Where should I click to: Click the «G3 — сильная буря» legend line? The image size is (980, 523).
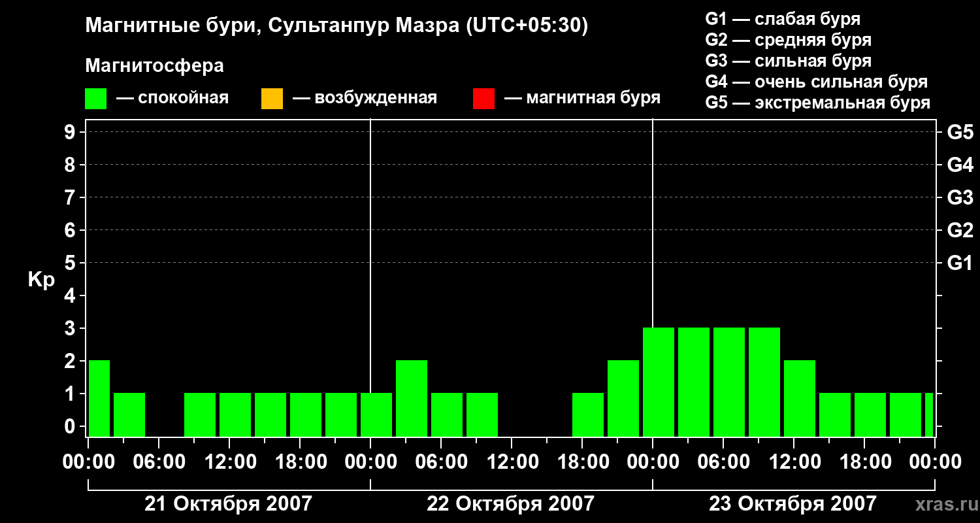point(789,61)
